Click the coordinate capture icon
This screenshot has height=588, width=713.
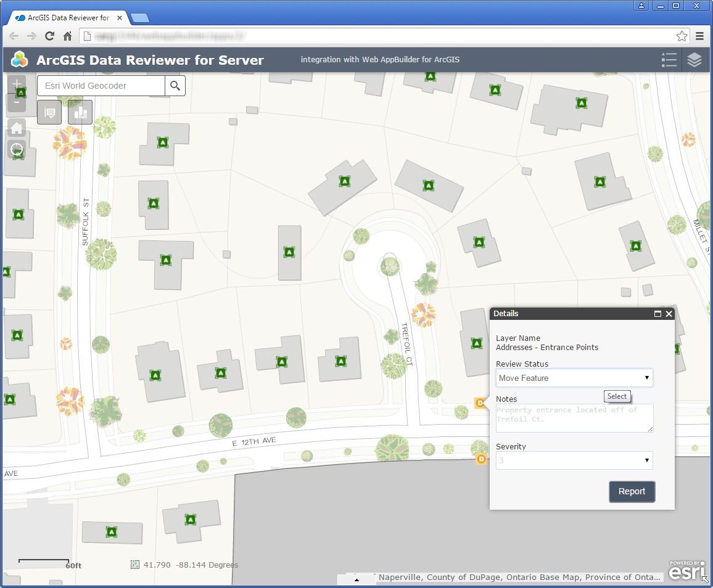tap(134, 565)
